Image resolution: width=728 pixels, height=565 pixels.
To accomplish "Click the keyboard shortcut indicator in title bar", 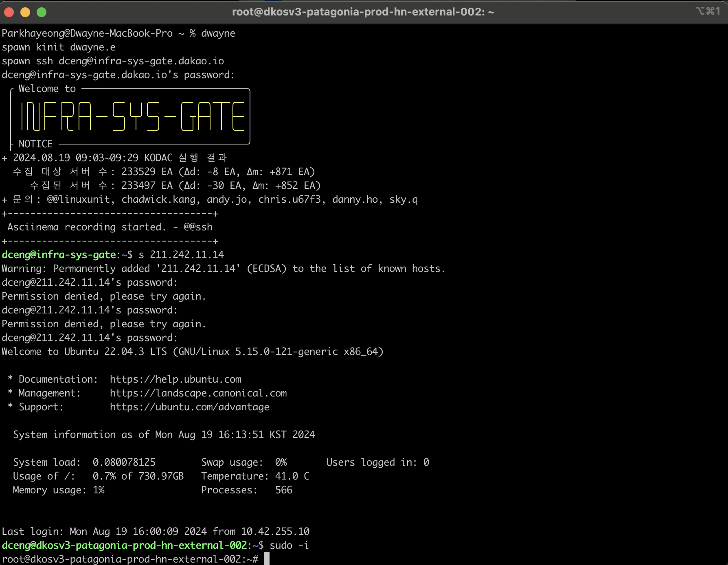I will click(708, 11).
